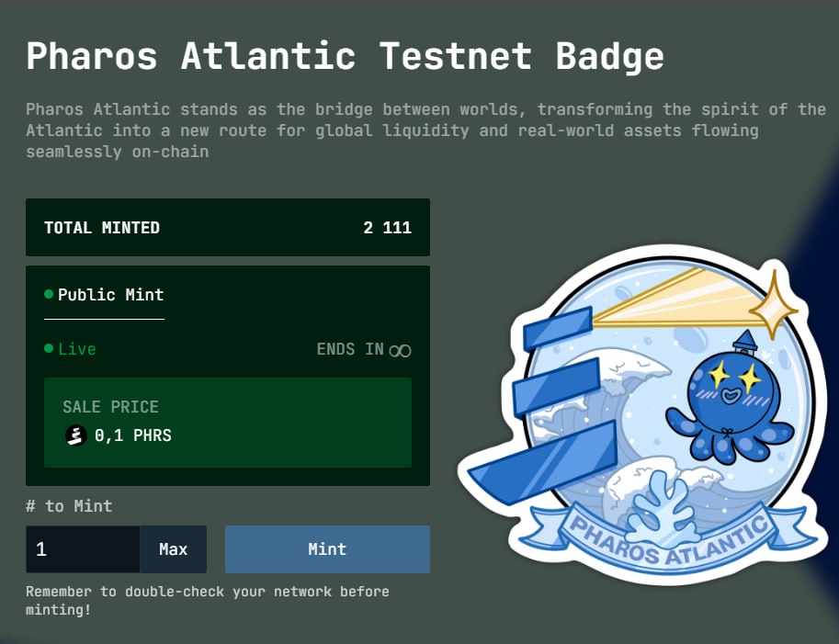Screen dimensions: 839x644
Task: Click the Mint button
Action: (x=327, y=549)
